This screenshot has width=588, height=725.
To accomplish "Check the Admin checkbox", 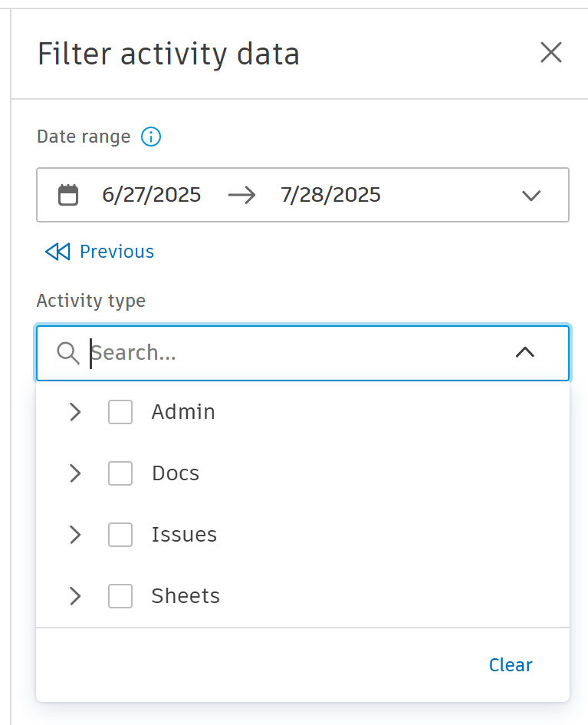I will click(x=120, y=412).
